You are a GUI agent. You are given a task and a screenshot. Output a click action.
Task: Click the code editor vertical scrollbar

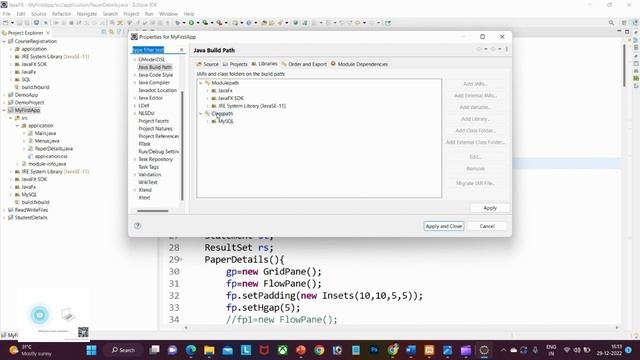pos(624,65)
